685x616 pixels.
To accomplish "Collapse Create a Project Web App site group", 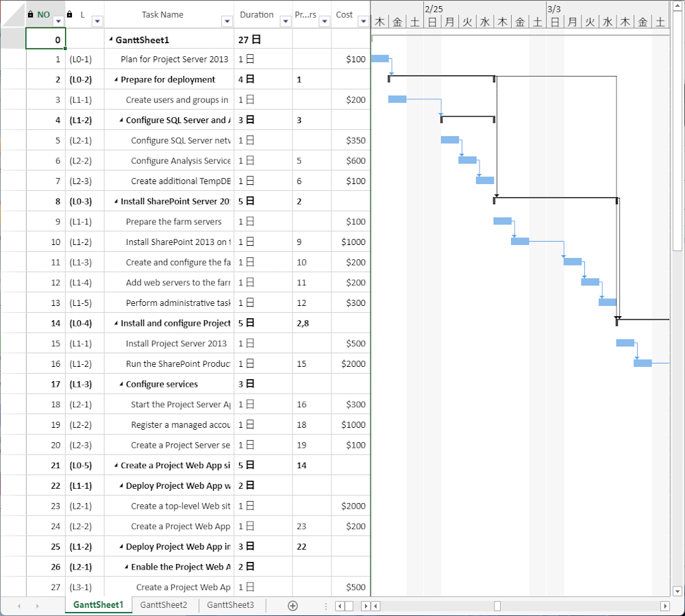I will point(116,465).
